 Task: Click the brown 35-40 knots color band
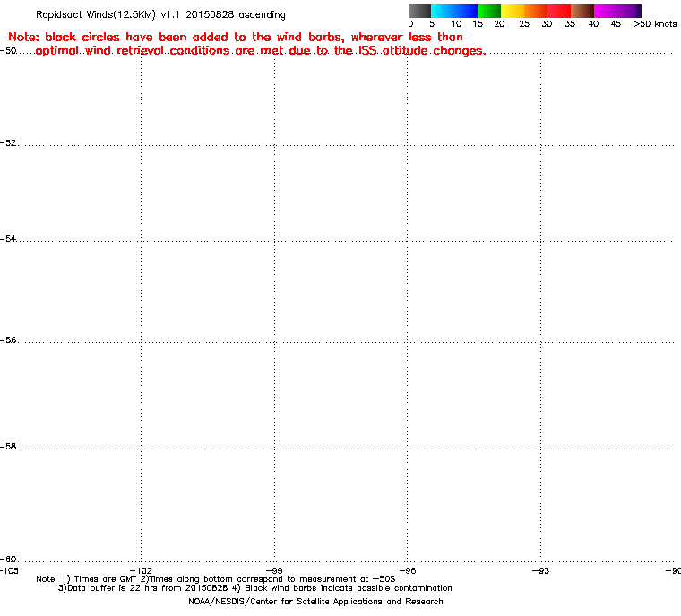(x=582, y=11)
